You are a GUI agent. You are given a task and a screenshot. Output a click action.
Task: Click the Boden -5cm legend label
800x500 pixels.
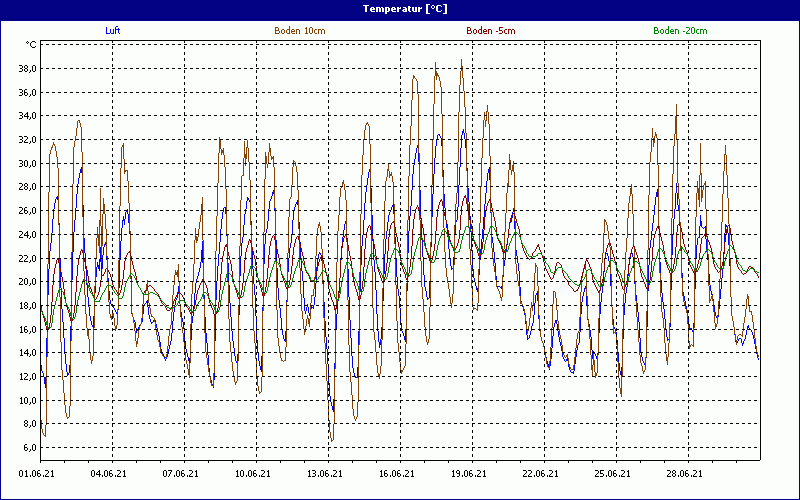click(490, 31)
